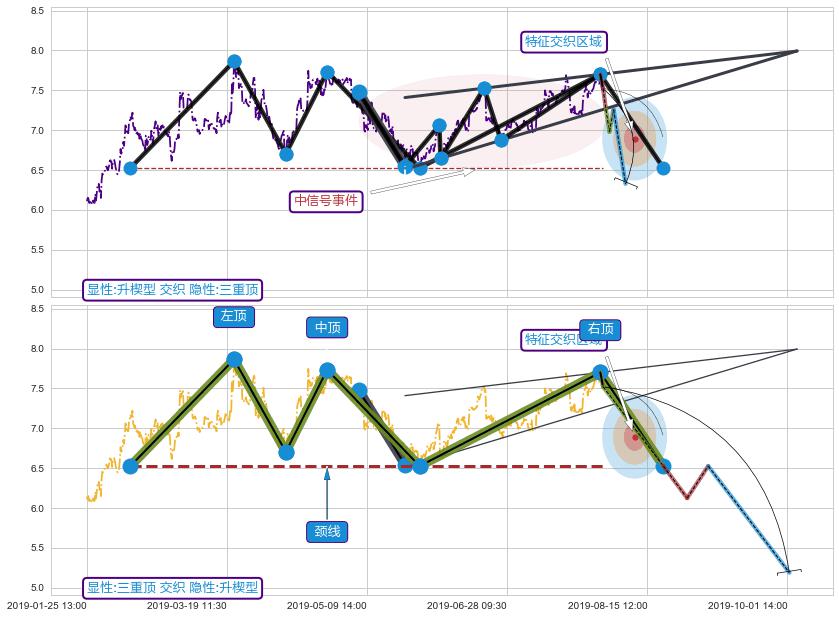Select the blue peak marker beneath 左顶 label

tap(234, 360)
